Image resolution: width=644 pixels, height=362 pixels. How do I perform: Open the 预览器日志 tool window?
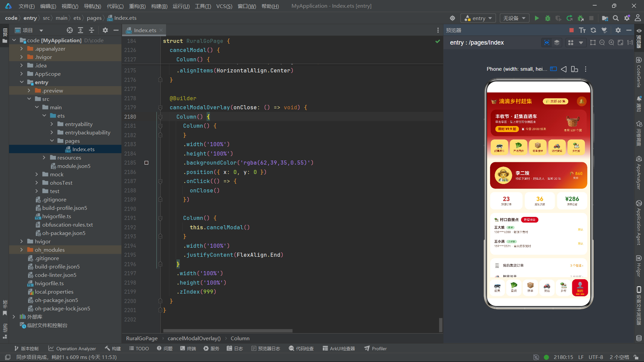click(266, 349)
